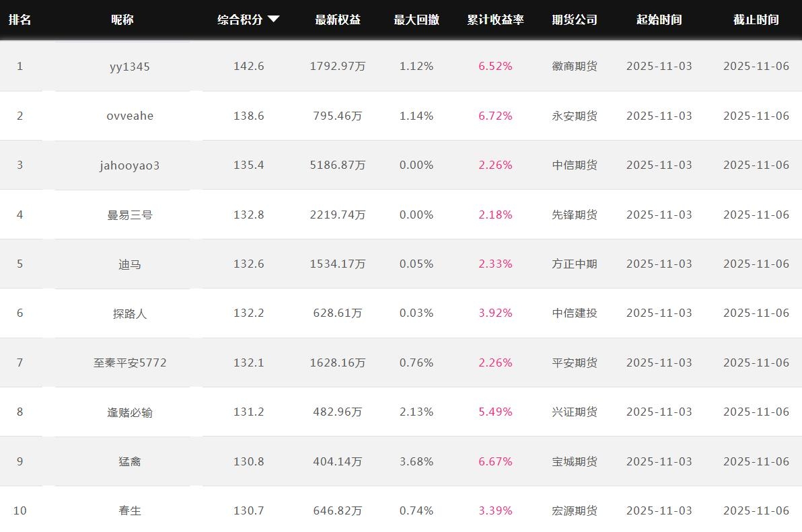Viewport: 802px width, 532px height.
Task: Open trader yy1345 profile
Action: click(x=130, y=66)
